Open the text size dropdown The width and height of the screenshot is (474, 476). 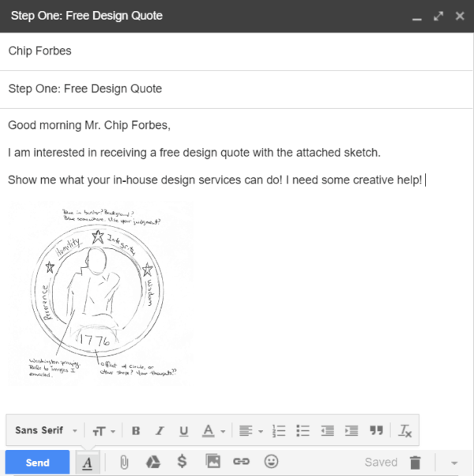coord(103,431)
